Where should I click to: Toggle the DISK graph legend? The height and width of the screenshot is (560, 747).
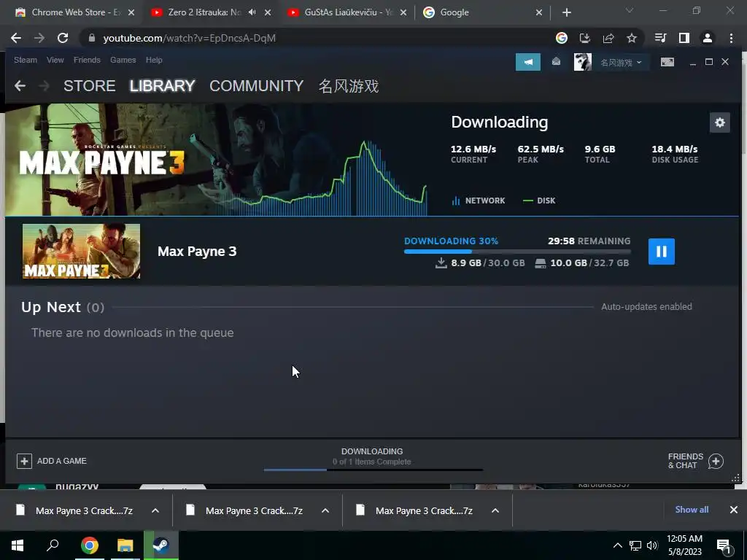(x=539, y=201)
